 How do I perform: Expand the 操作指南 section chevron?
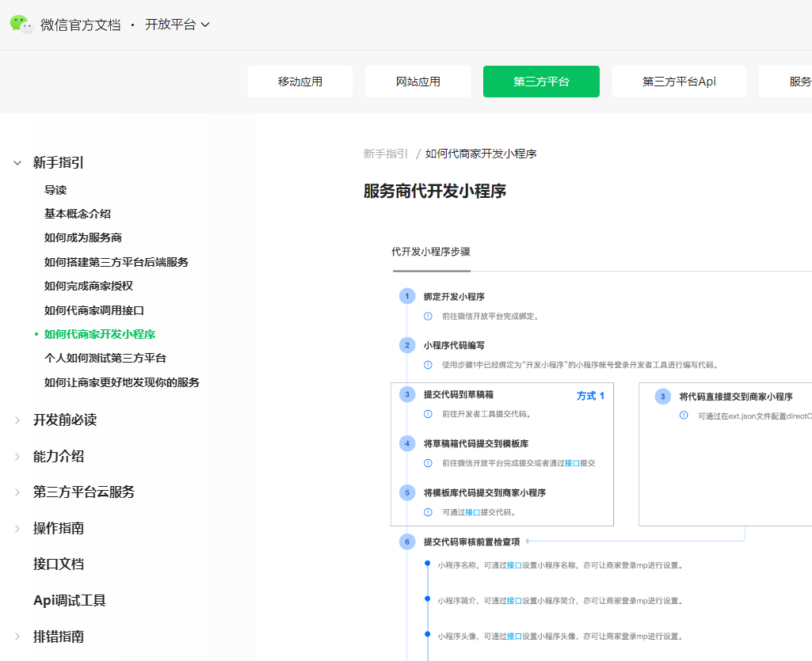pyautogui.click(x=17, y=528)
